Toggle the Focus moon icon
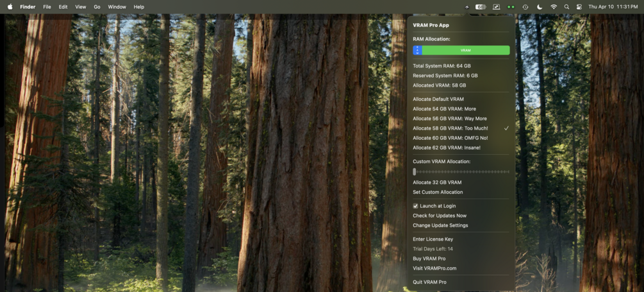644x292 pixels. (x=540, y=7)
